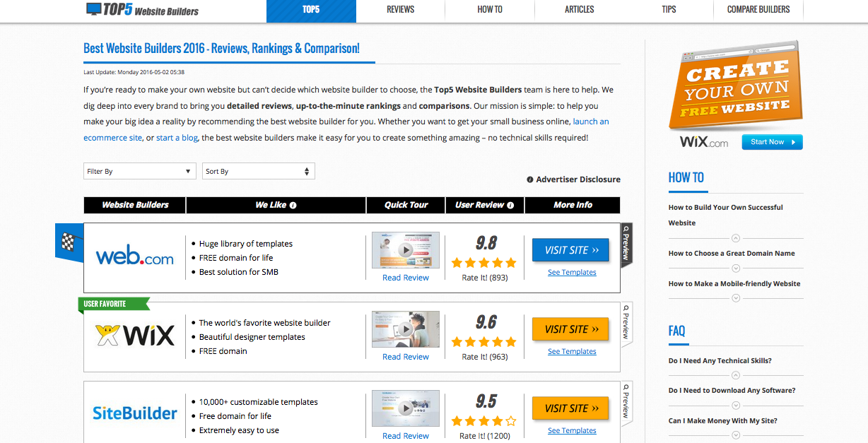Click the How To sidebar heading
The width and height of the screenshot is (868, 443).
[x=686, y=177]
